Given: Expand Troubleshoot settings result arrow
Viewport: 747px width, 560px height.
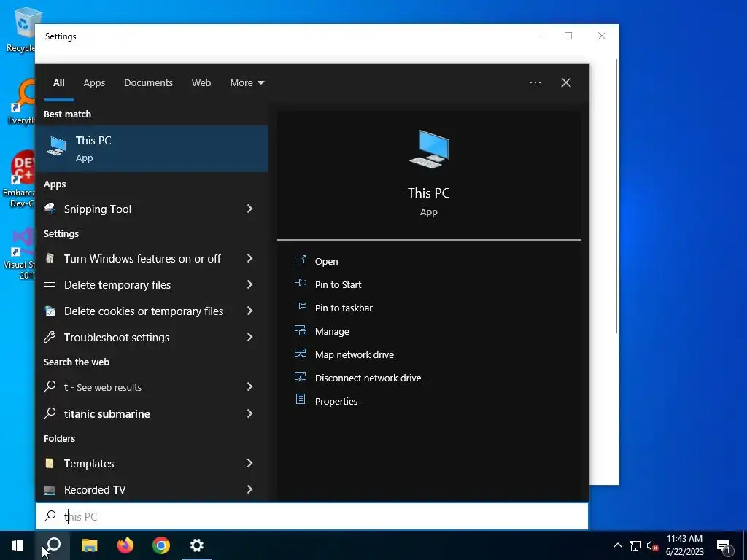Looking at the screenshot, I should pyautogui.click(x=249, y=337).
